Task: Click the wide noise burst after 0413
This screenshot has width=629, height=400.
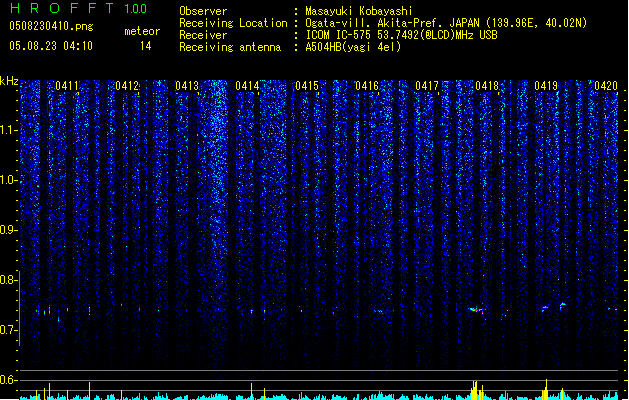Action: 217,169
